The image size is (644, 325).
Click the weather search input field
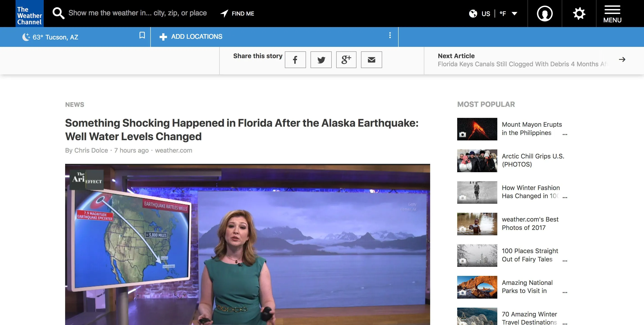click(x=137, y=13)
